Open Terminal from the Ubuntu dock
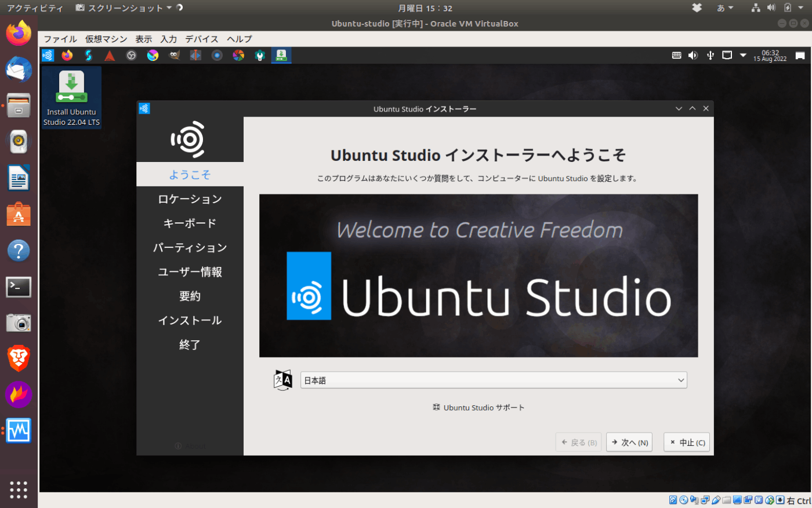 (19, 287)
